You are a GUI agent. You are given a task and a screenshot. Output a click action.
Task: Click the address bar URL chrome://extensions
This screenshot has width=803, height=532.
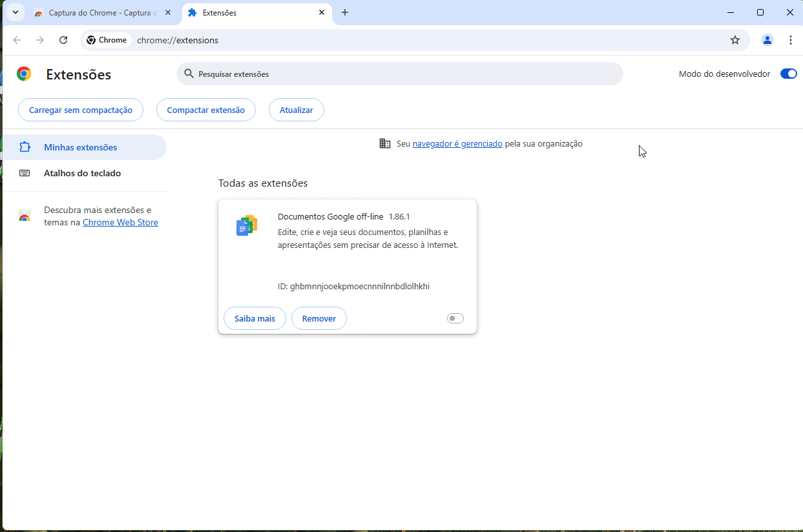point(178,40)
